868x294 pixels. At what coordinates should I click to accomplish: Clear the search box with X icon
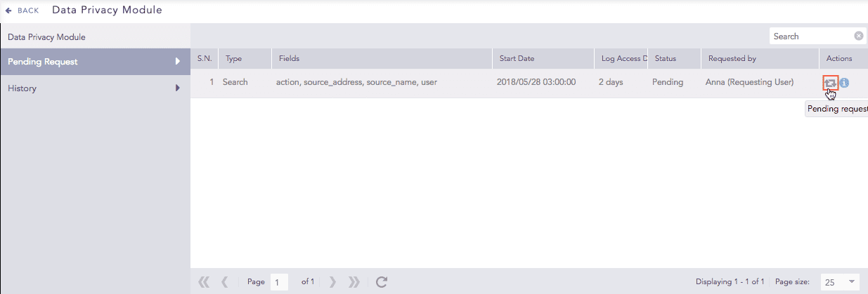coord(859,36)
